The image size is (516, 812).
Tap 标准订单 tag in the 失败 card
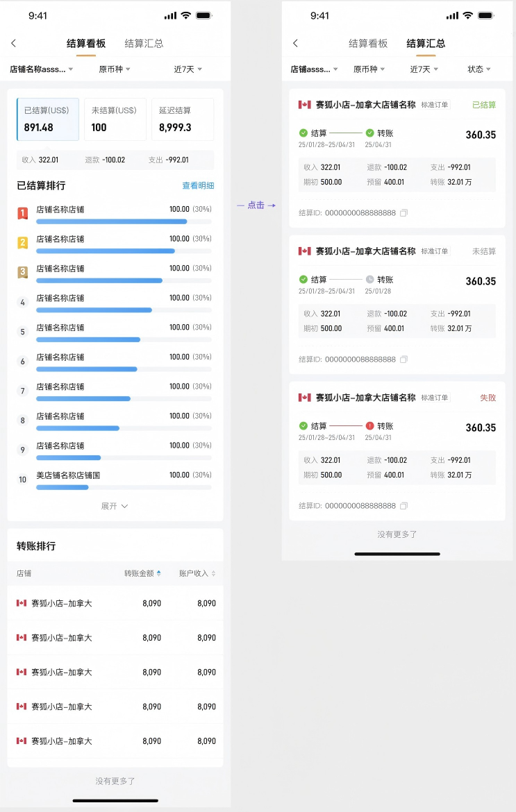pos(435,398)
